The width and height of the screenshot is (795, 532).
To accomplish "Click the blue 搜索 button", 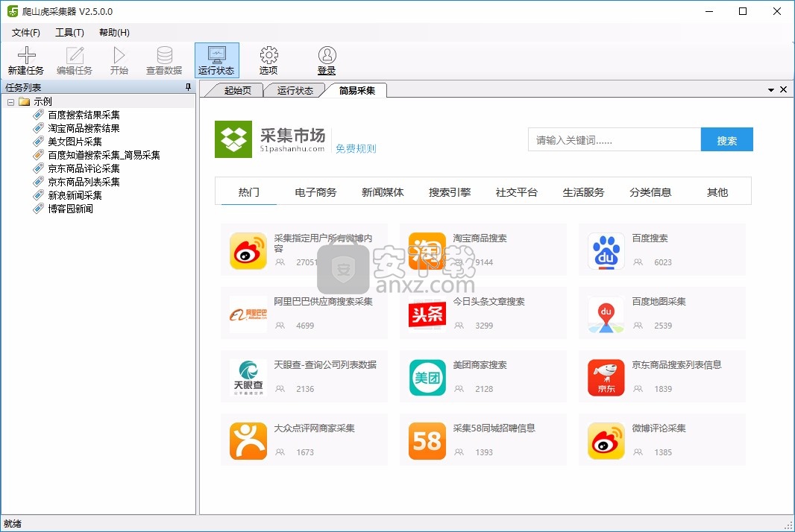I will point(726,139).
